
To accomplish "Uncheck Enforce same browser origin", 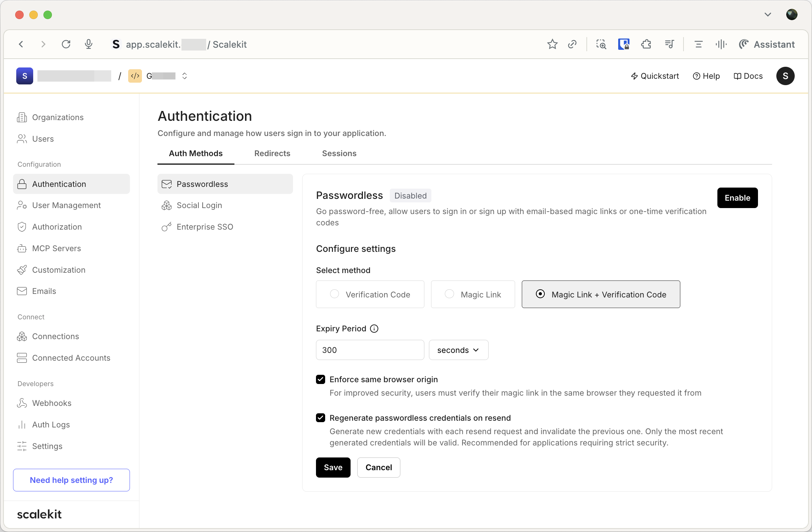I will pyautogui.click(x=321, y=379).
